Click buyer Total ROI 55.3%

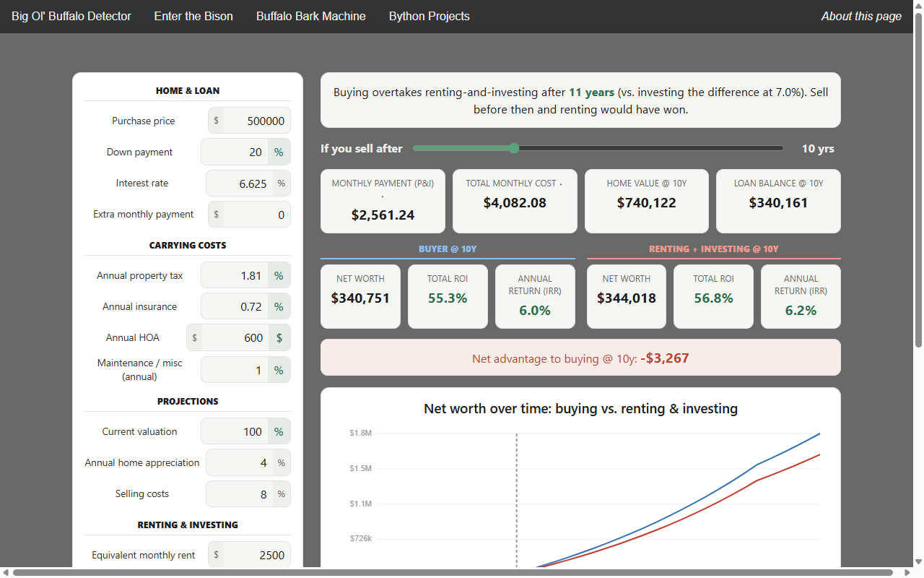[x=448, y=298]
